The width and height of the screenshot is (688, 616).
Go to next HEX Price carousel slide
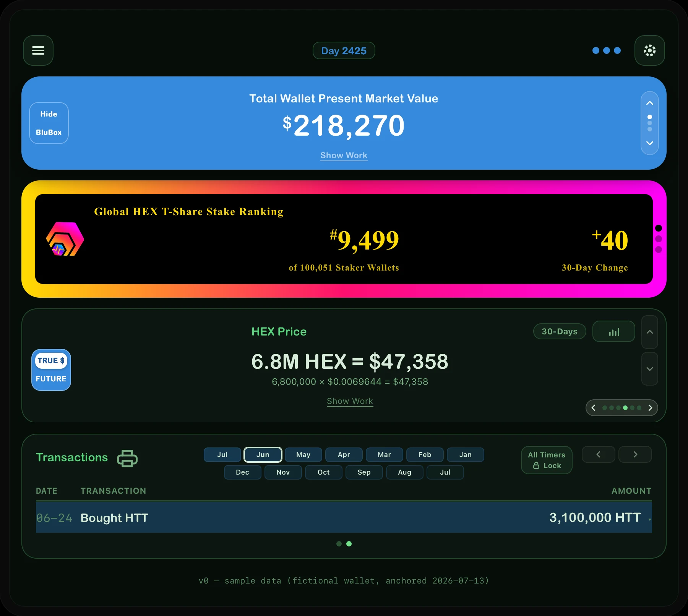pos(650,408)
